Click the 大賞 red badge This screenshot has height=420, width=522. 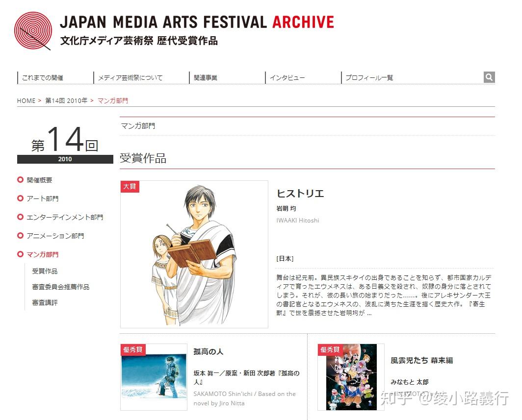[130, 186]
